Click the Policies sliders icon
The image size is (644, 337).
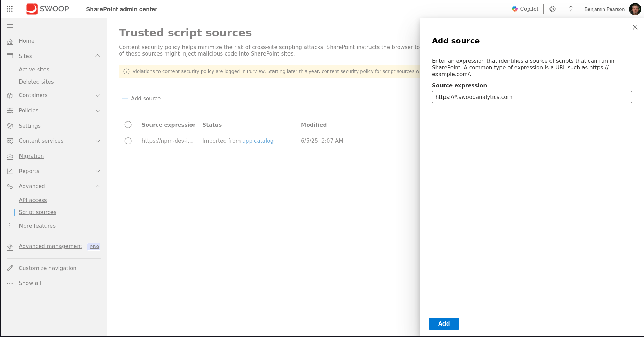pyautogui.click(x=10, y=111)
